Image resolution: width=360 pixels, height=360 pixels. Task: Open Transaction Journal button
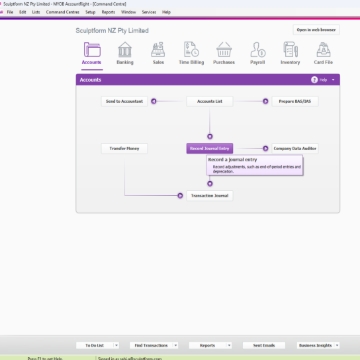(210, 196)
